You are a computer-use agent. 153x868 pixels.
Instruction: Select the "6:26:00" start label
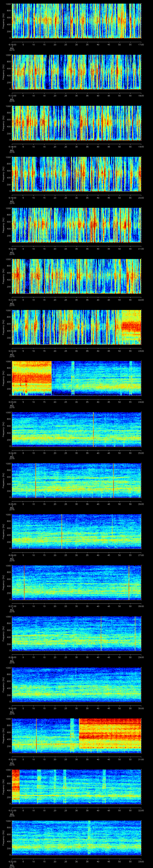click(12, 555)
